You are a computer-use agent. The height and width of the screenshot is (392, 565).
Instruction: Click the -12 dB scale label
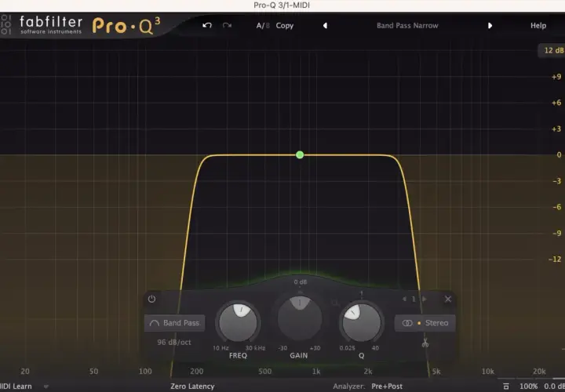tap(556, 260)
